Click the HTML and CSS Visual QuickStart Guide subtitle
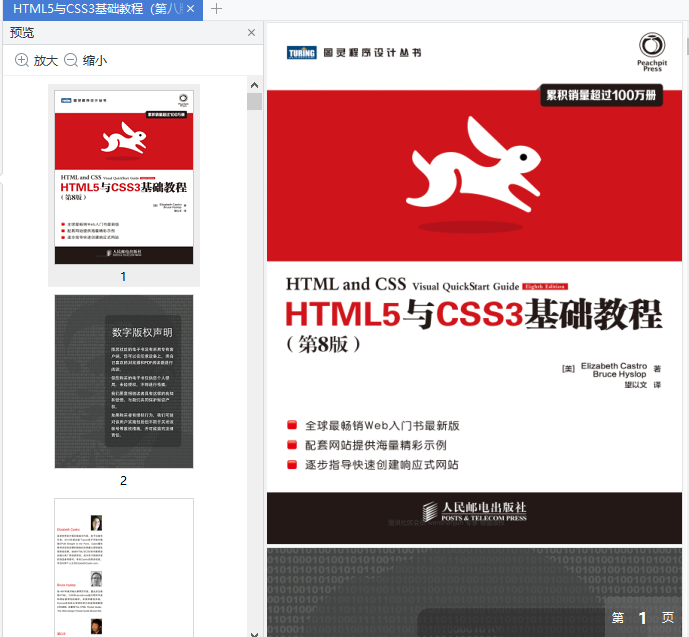Screen dimensions: 689x637 tap(403, 285)
